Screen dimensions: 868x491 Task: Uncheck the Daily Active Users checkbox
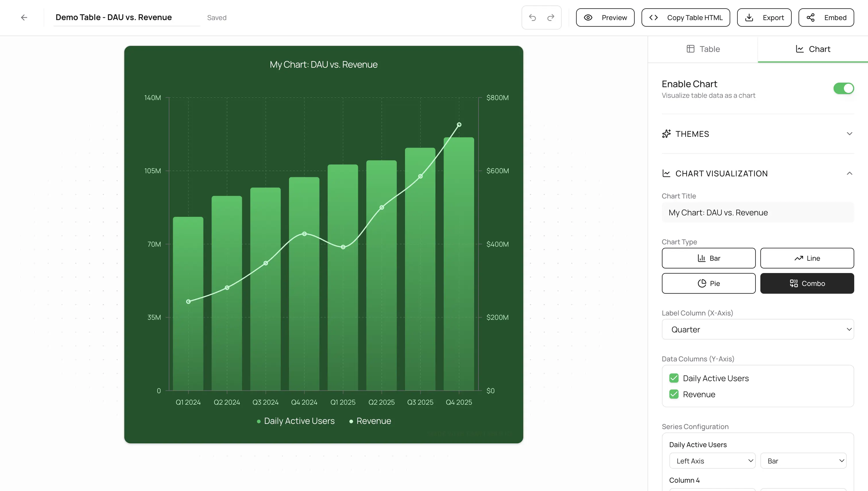674,378
